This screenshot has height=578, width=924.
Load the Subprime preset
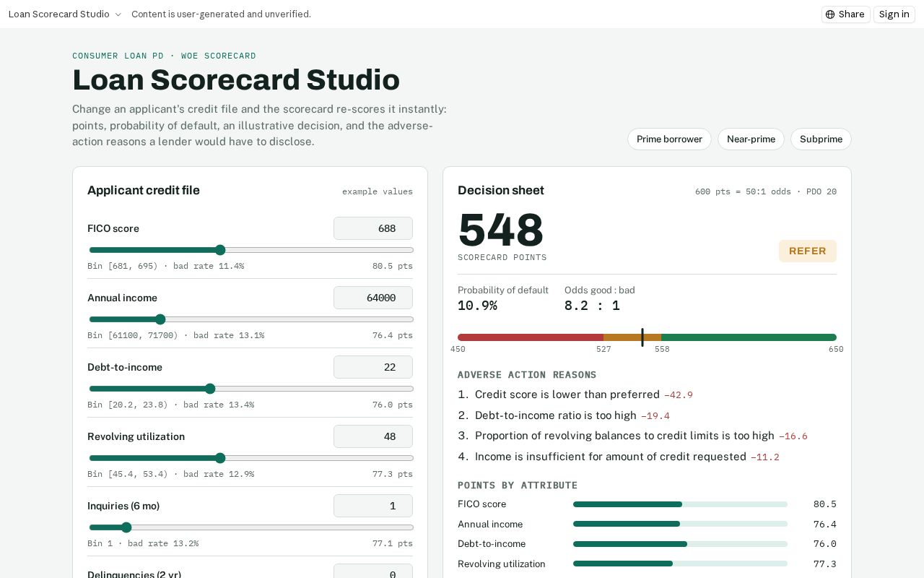pyautogui.click(x=821, y=139)
